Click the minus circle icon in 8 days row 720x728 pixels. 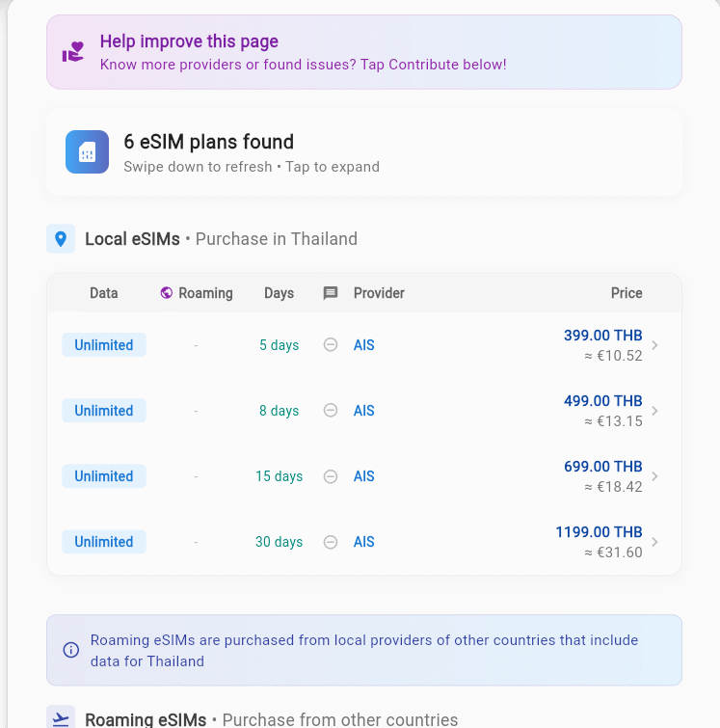[331, 411]
